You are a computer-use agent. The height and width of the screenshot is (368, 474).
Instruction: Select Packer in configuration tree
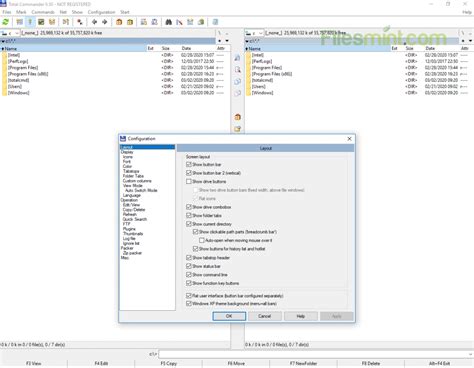click(127, 248)
